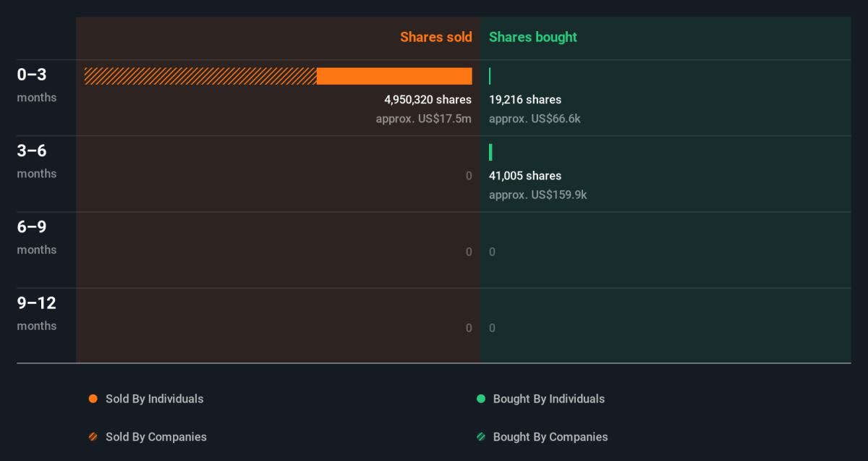Click the striped Sold By Companies legend marker
This screenshot has width=868, height=461.
click(x=93, y=437)
